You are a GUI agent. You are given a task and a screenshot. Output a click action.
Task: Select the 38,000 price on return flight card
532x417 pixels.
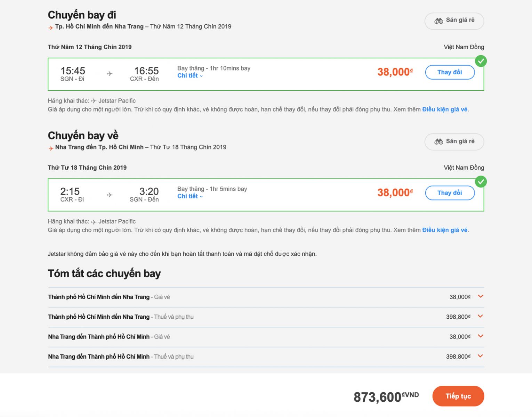[x=395, y=193]
